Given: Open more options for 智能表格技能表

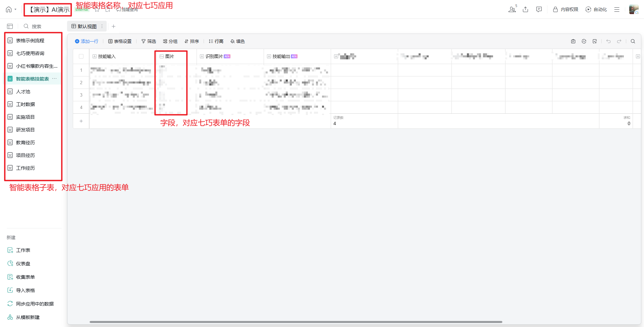Looking at the screenshot, I should (x=54, y=78).
